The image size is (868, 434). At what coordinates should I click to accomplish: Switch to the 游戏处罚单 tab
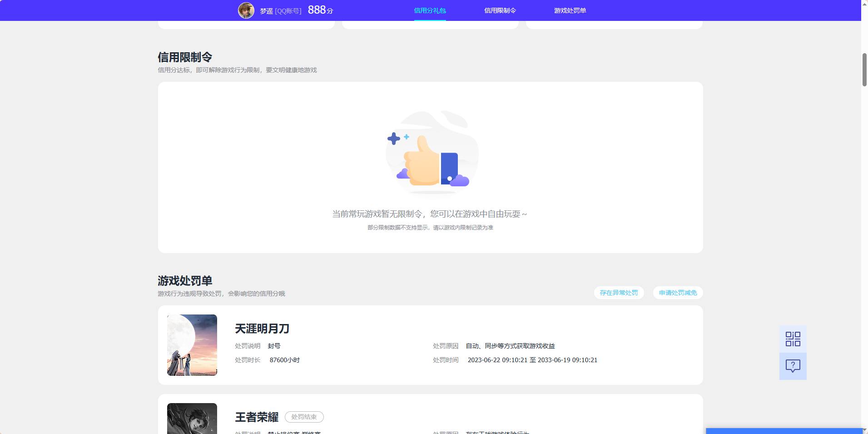point(570,10)
